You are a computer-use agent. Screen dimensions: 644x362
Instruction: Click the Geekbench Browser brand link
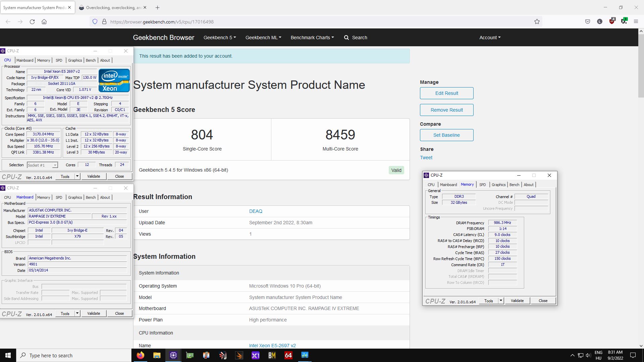point(164,38)
